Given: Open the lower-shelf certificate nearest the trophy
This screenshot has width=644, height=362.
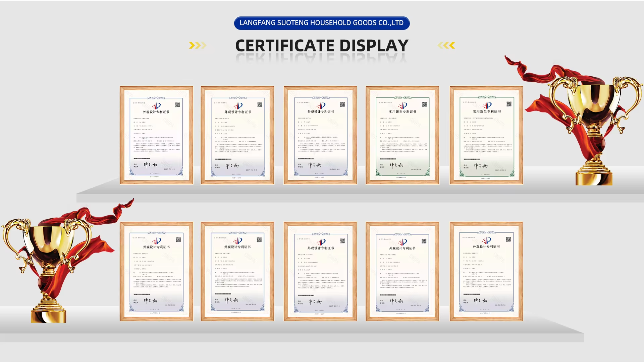Looking at the screenshot, I should tap(157, 271).
